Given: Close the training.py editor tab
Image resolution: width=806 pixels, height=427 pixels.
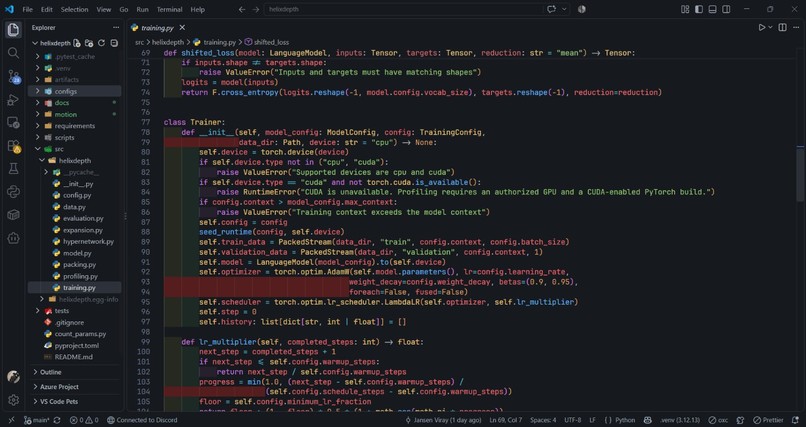Looking at the screenshot, I should pyautogui.click(x=182, y=28).
